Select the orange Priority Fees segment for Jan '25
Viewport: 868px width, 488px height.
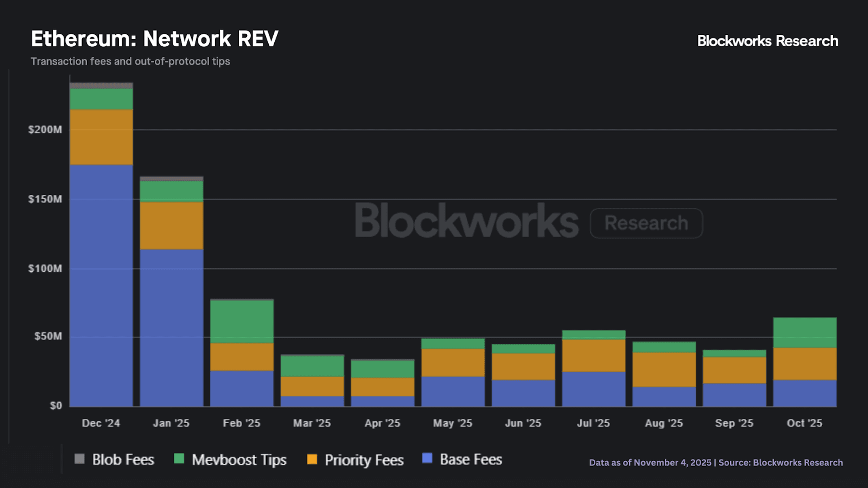(x=171, y=226)
